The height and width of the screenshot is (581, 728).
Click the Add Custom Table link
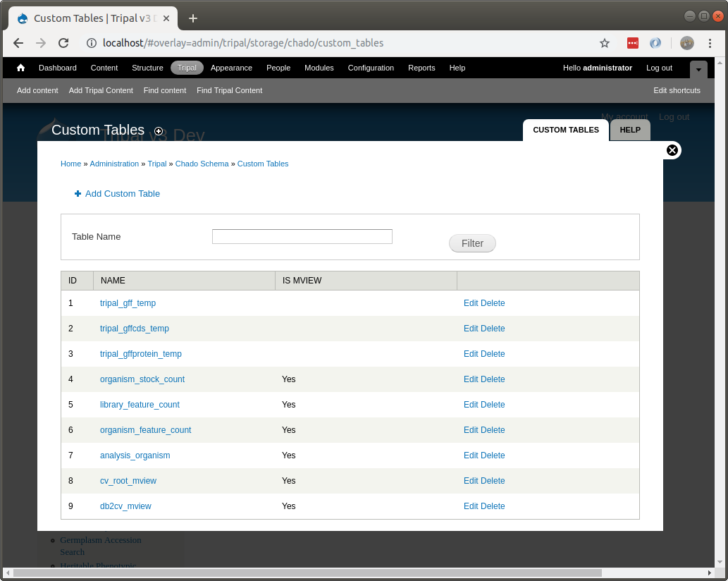coord(122,193)
